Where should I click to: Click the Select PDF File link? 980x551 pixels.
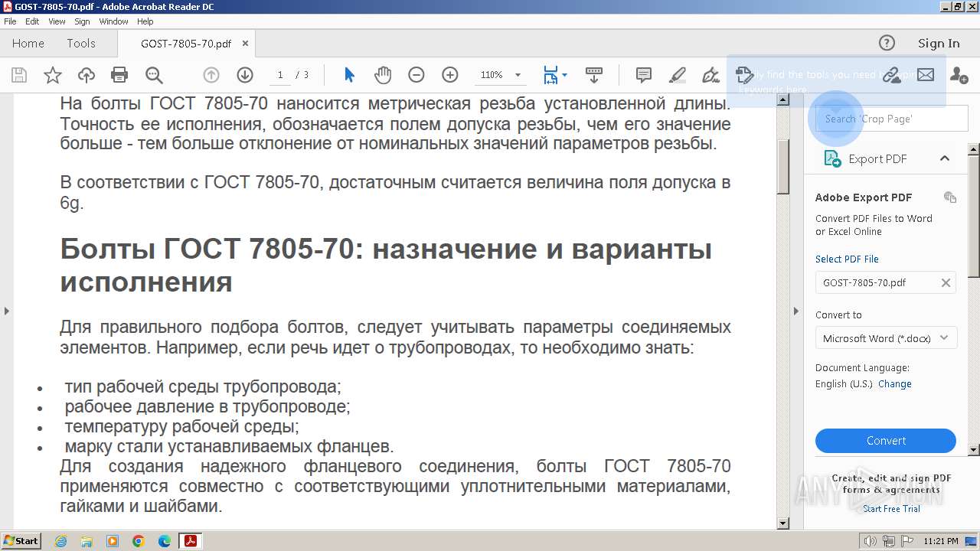tap(847, 259)
